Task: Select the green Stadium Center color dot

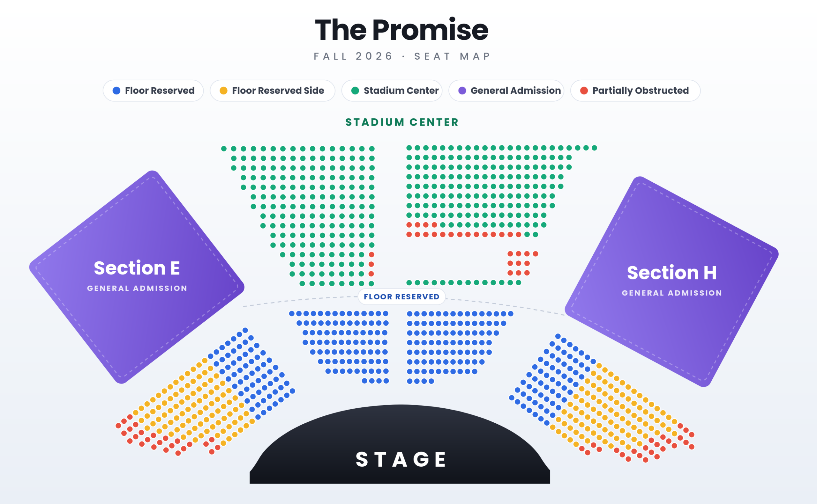Action: click(355, 91)
